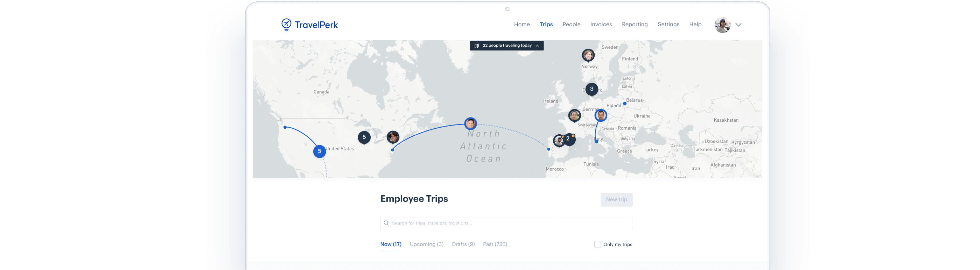Open the Help link
The width and height of the screenshot is (980, 270).
[x=695, y=25]
